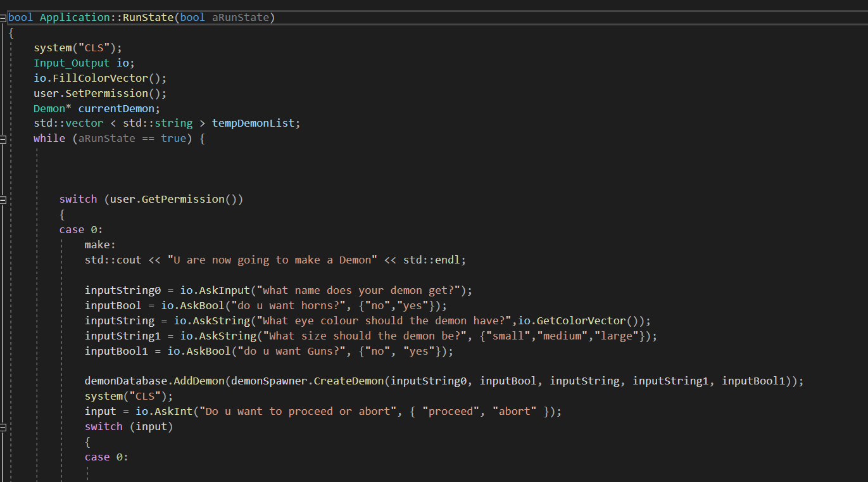Viewport: 868px width, 482px height.
Task: Click the true keyword in the while condition
Action: (x=173, y=138)
